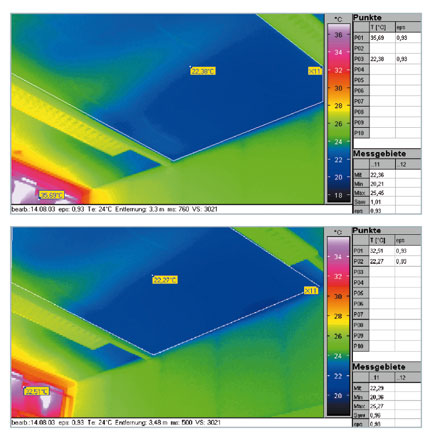Click the status bar showing Entfernung 3.3 m

[x=181, y=209]
